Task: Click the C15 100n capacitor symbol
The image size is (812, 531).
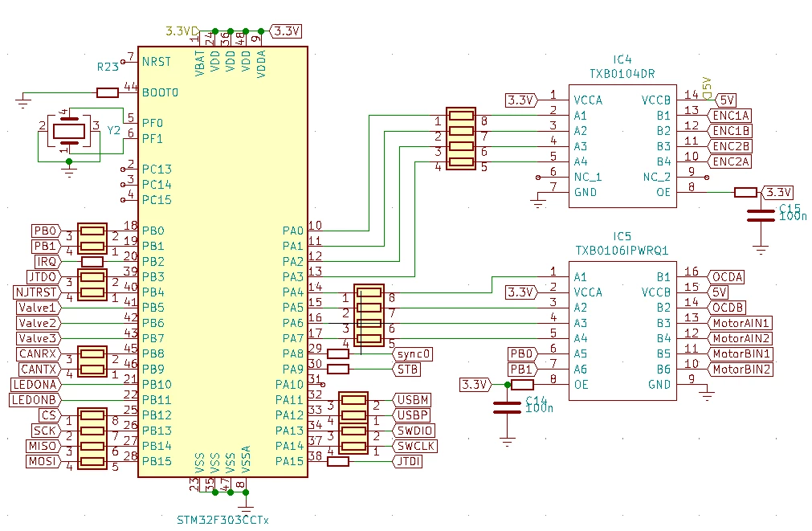Action: tap(761, 215)
